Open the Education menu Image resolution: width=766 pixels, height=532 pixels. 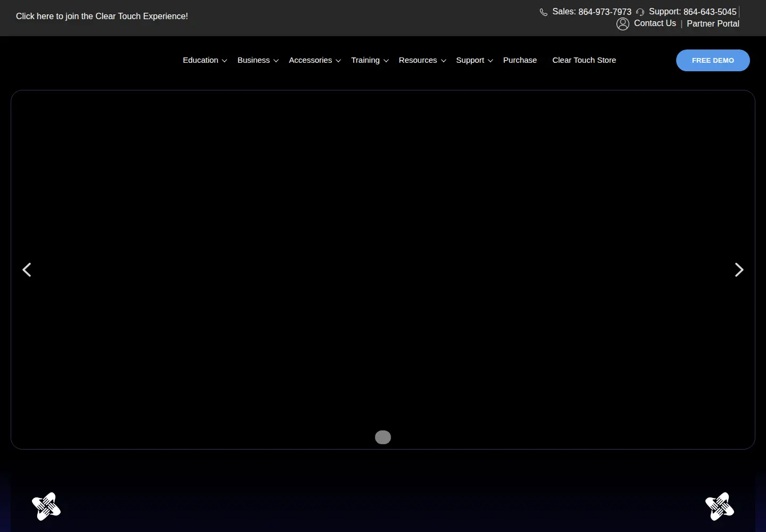(201, 60)
